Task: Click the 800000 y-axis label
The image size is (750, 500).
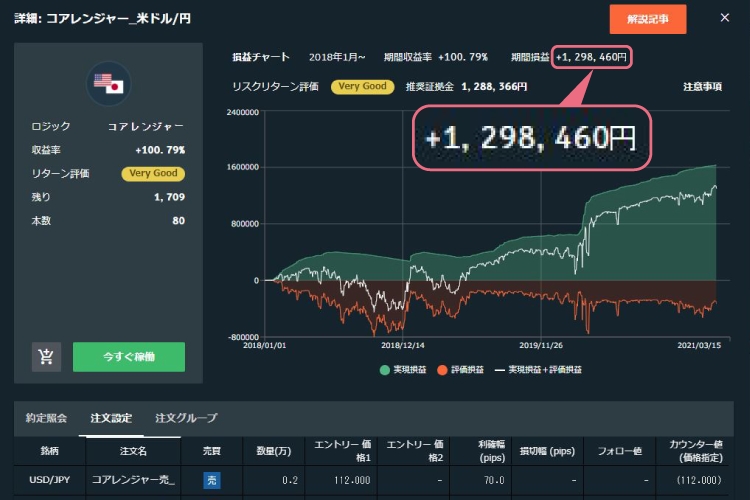Action: [x=245, y=224]
